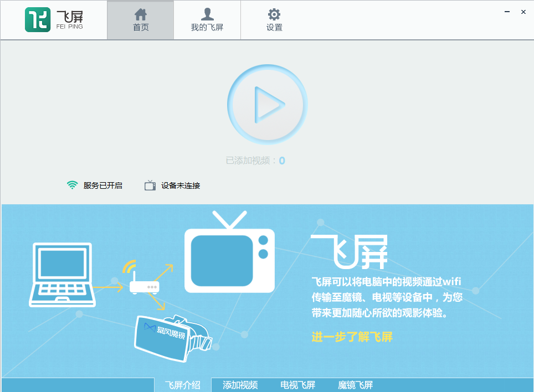Image resolution: width=534 pixels, height=392 pixels.
Task: Click the large 飞屏 banner title
Action: click(350, 252)
